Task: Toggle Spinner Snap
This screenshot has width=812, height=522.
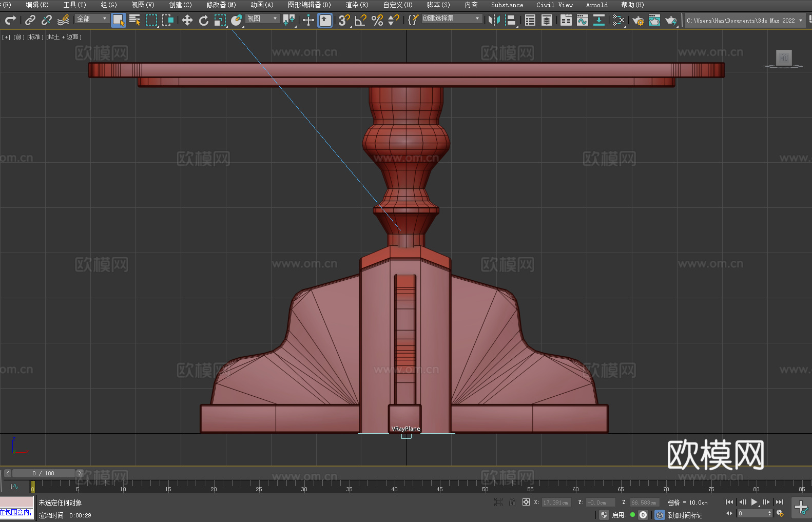Action: pos(394,20)
